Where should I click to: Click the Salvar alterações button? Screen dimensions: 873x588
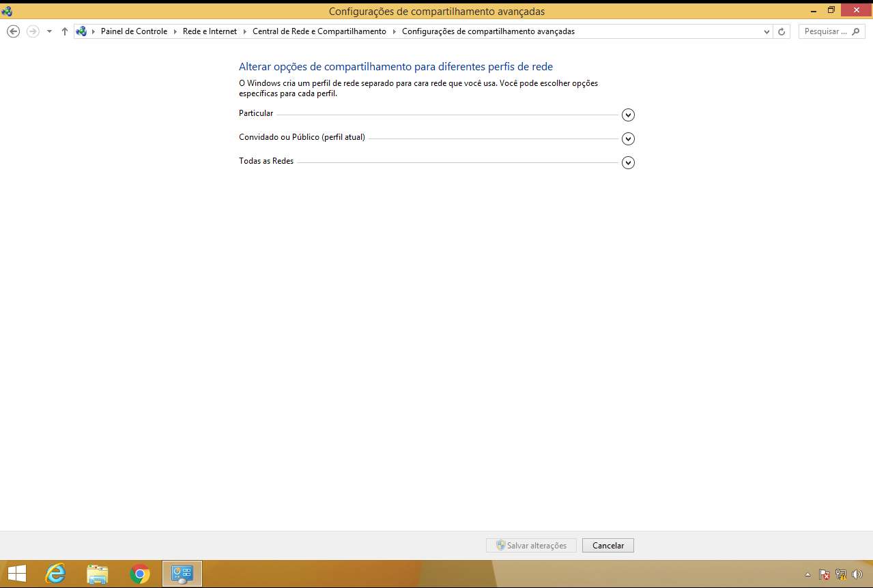[531, 546]
